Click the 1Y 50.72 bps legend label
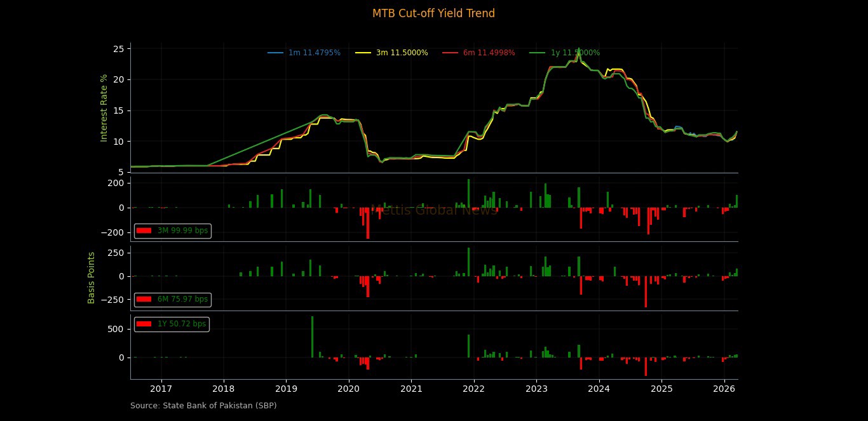This screenshot has height=421, width=868. (x=182, y=324)
